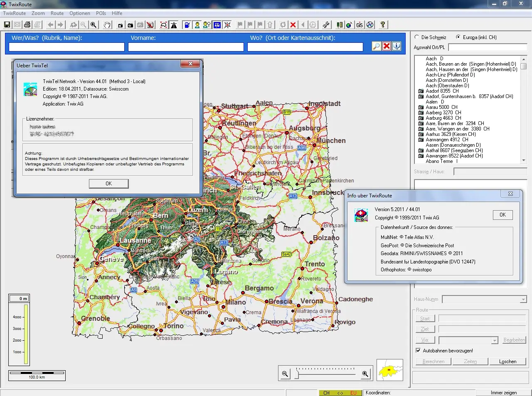Click the GIS toolbar icon
532x396 pixels.
(359, 25)
